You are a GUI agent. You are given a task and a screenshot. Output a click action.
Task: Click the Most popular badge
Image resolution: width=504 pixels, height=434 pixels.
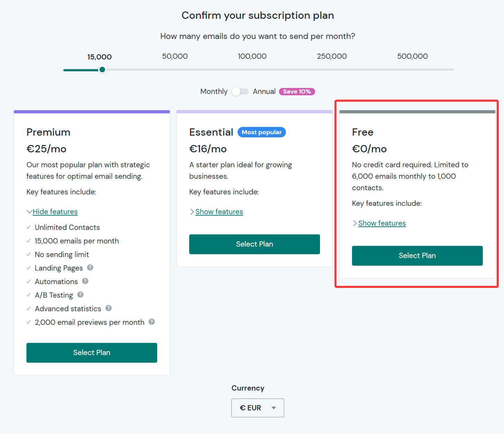tap(262, 132)
